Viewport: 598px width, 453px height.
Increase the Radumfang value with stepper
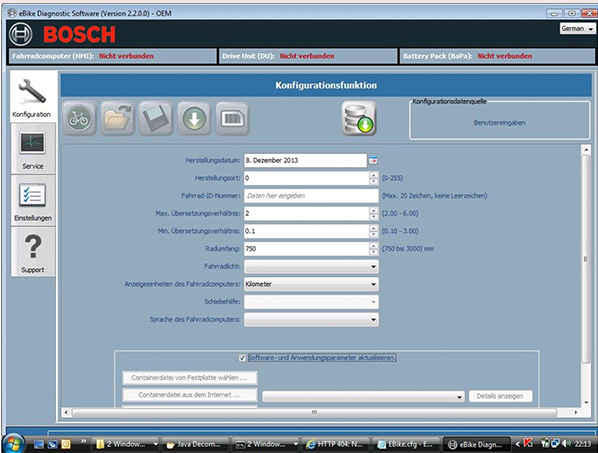(x=373, y=246)
